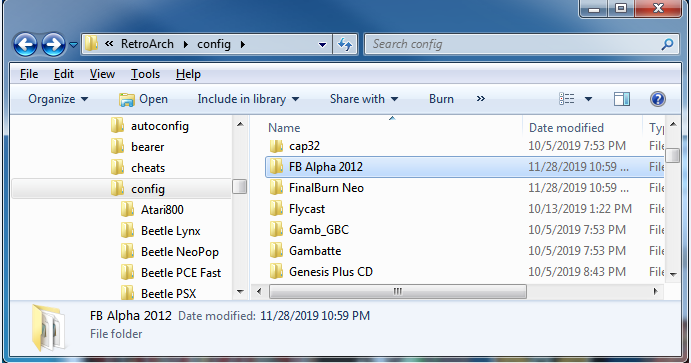Click file list vertical scroll up arrow
The image size is (691, 363).
point(673,125)
